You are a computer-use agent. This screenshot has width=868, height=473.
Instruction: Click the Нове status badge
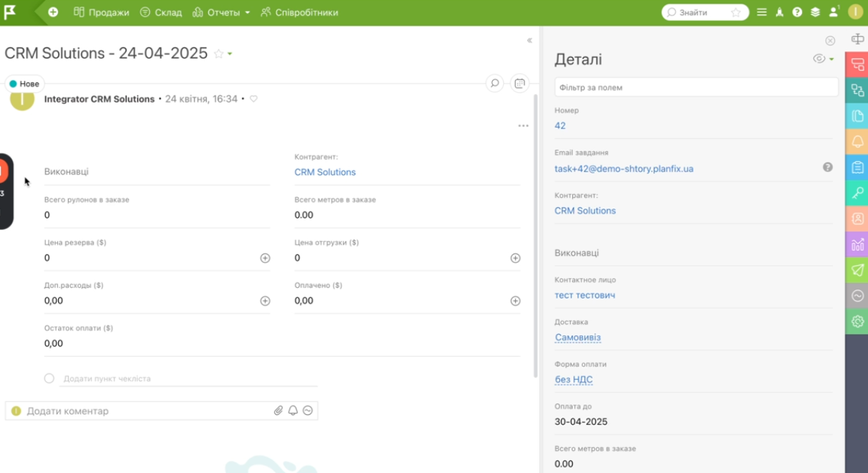coord(24,84)
